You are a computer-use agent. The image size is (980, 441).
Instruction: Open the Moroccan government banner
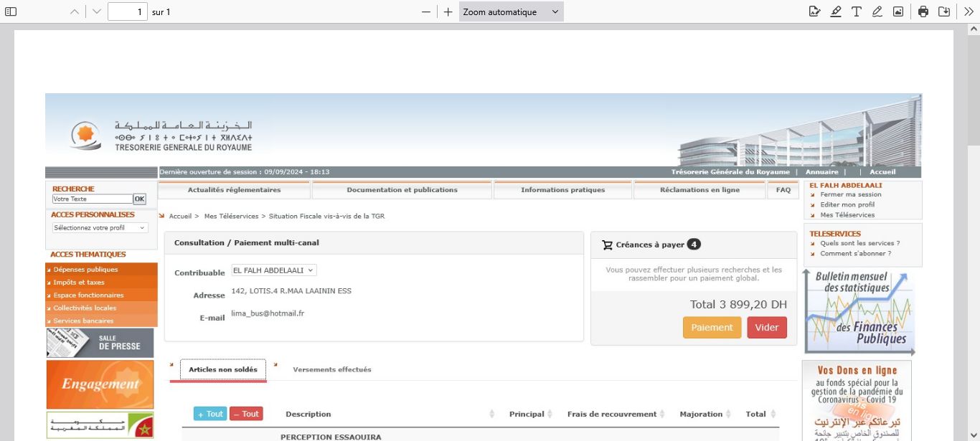(100, 425)
